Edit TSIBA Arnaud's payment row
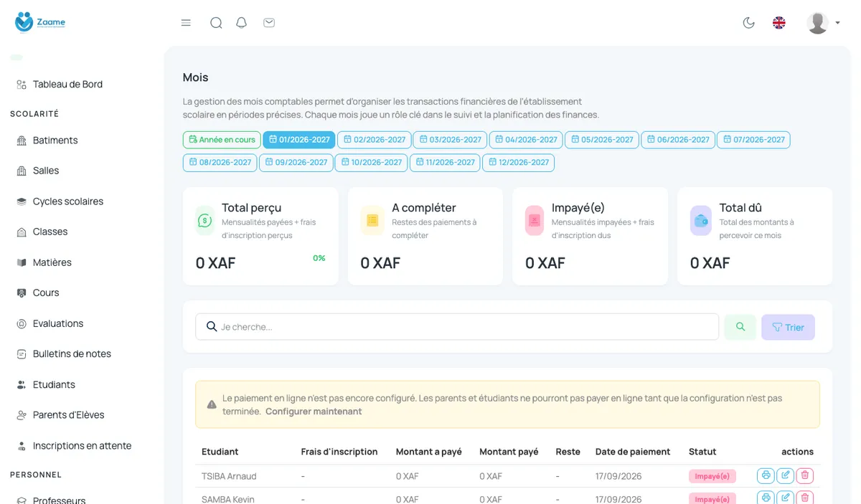This screenshot has width=861, height=504. tap(786, 475)
